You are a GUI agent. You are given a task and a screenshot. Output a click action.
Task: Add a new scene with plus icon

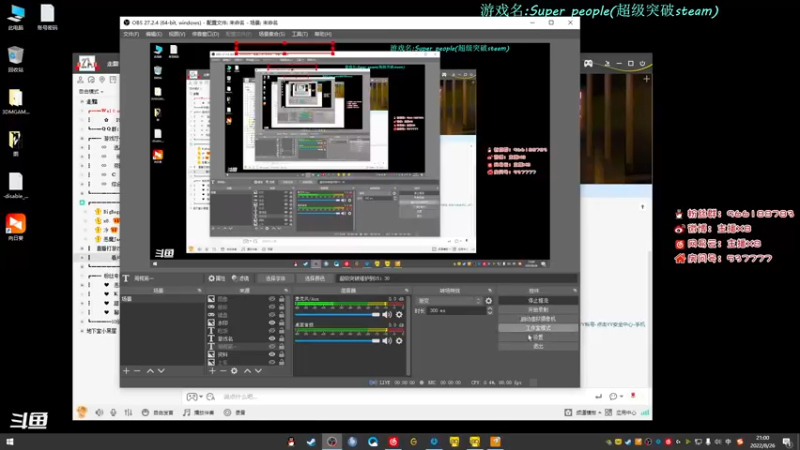pos(127,371)
